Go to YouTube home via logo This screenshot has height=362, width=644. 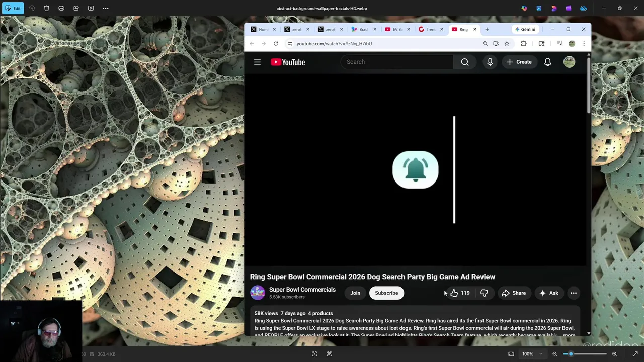click(288, 62)
